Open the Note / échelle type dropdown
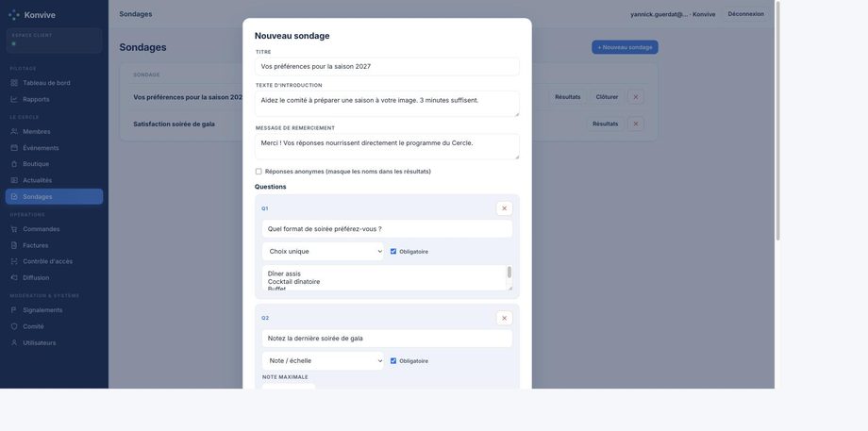Screen dimensions: 868x431 tap(323, 360)
